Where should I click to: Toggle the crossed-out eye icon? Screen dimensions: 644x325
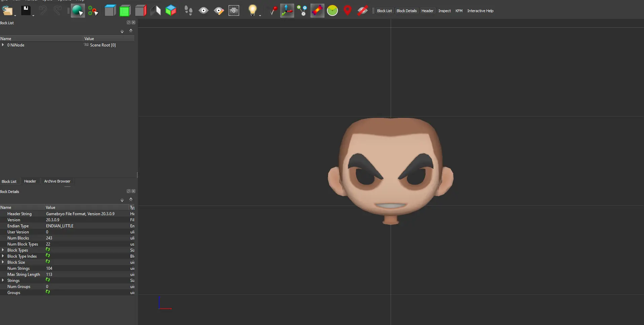pyautogui.click(x=362, y=11)
